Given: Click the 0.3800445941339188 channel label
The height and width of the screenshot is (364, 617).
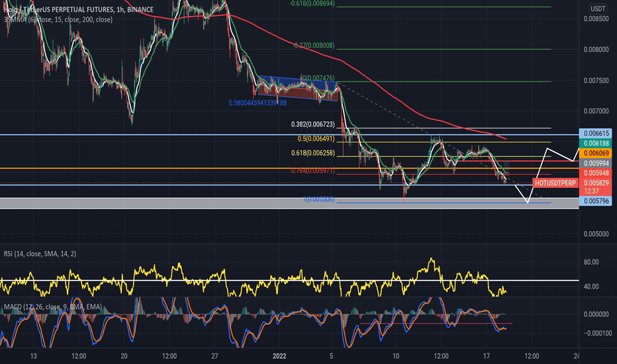Looking at the screenshot, I should click(x=258, y=103).
